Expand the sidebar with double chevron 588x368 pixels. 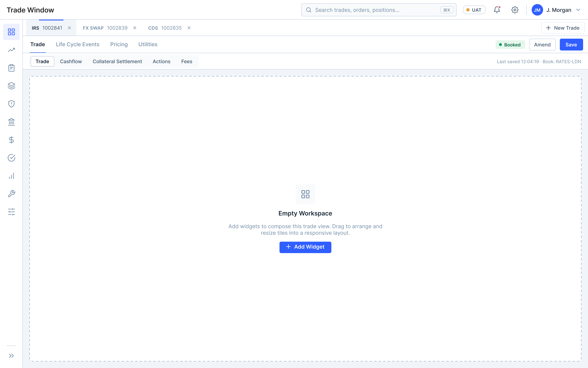[11, 356]
